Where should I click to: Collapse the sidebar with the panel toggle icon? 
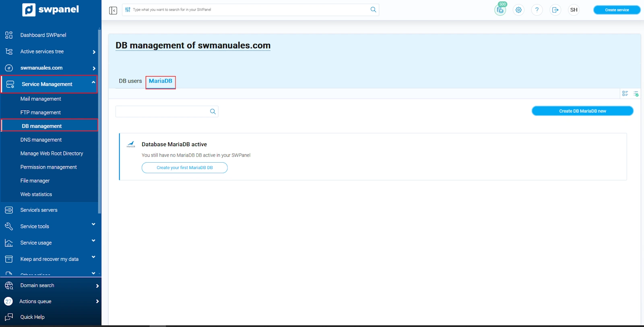(113, 10)
